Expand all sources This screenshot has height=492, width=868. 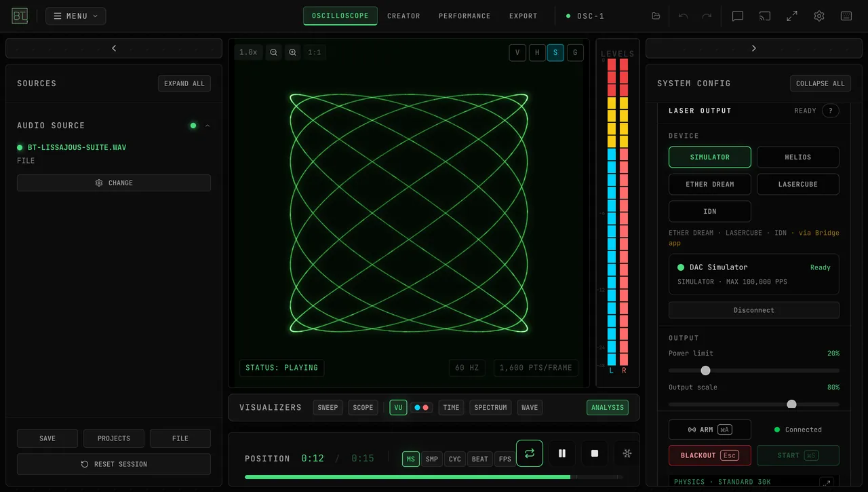[x=184, y=83]
